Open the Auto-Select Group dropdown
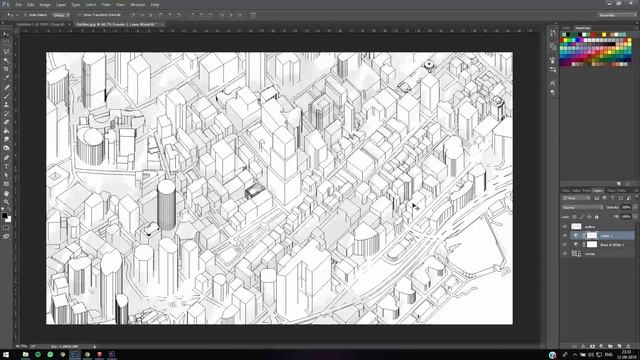This screenshot has width=640, height=360. 61,15
